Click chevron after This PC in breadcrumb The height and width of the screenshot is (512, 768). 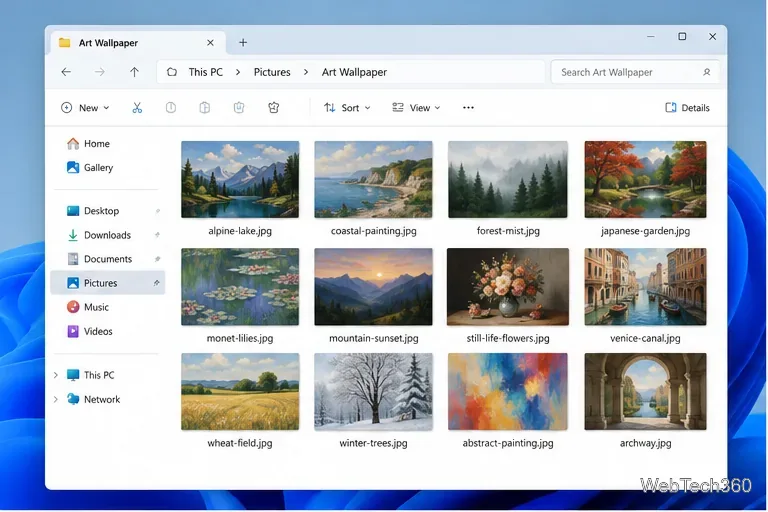(x=238, y=72)
